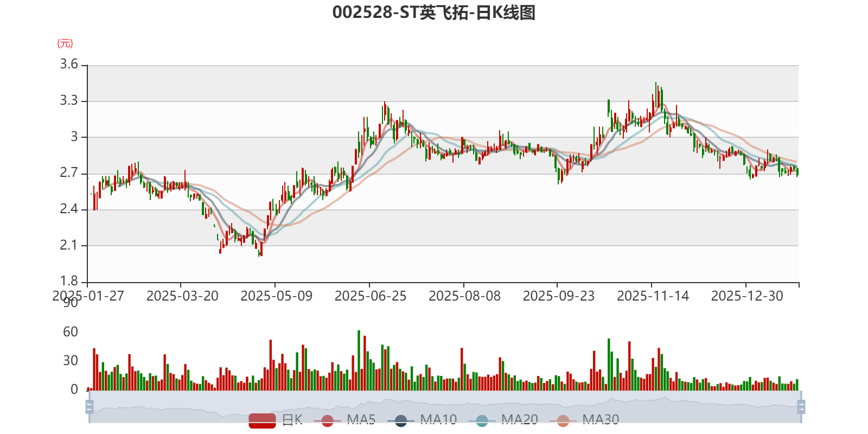Click the 2025-12-30 date axis label
Image resolution: width=868 pixels, height=434 pixels.
pyautogui.click(x=747, y=296)
